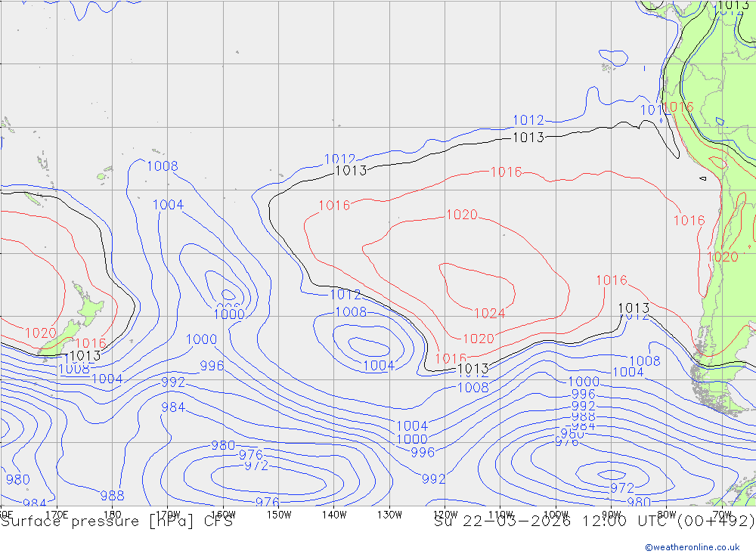The image size is (756, 554).
Task: Select the 170E longitude axis label
Action: pos(57,515)
